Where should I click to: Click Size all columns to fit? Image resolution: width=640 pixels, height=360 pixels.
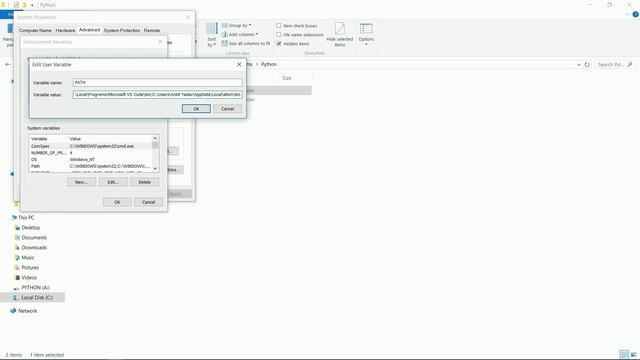coord(246,43)
